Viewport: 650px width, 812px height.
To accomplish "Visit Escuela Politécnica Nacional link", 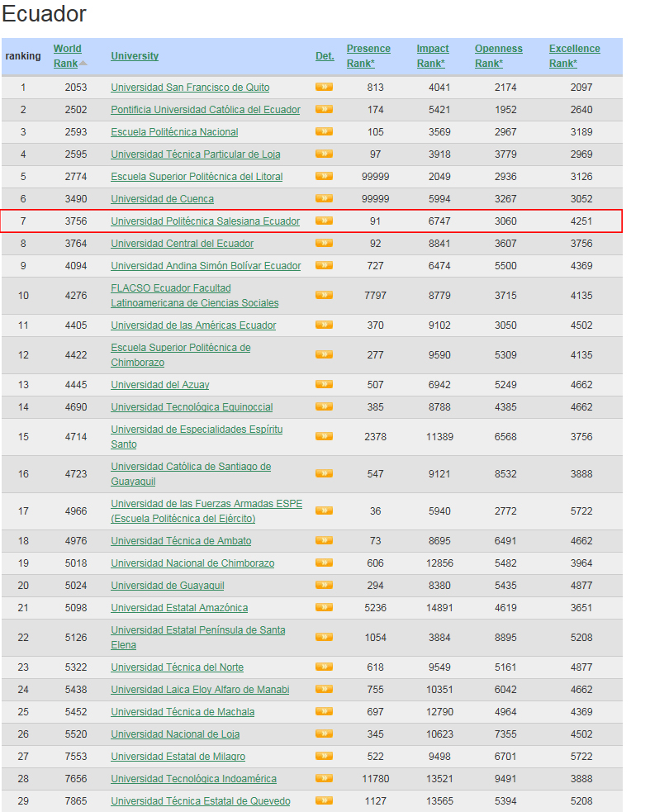I will (x=174, y=132).
